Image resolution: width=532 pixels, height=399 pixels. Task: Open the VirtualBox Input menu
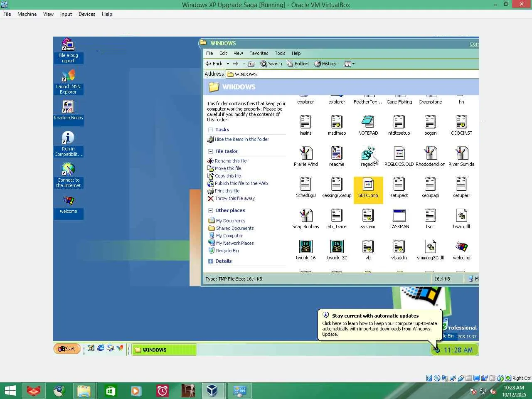click(66, 14)
